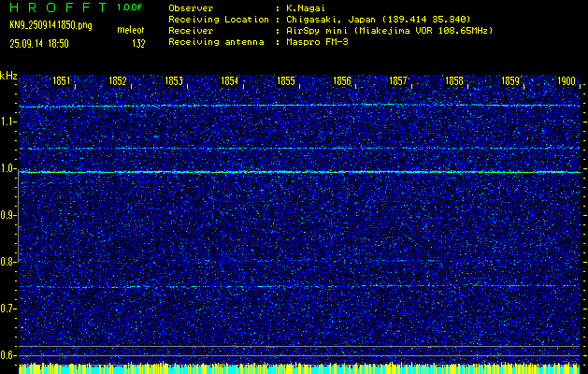Click time marker 1851
This screenshot has height=374, width=588.
(x=62, y=81)
